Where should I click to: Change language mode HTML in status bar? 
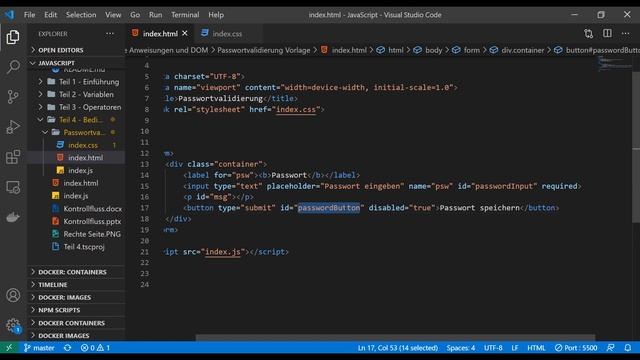pyautogui.click(x=536, y=348)
